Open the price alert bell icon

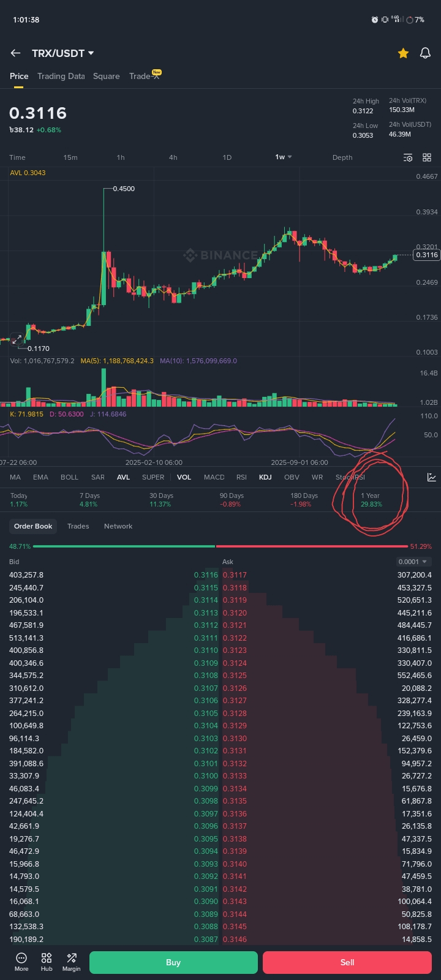click(425, 53)
